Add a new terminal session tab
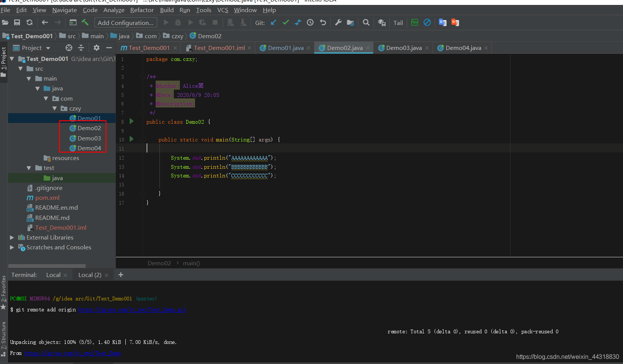Screen dimensions: 623x364 point(121,275)
